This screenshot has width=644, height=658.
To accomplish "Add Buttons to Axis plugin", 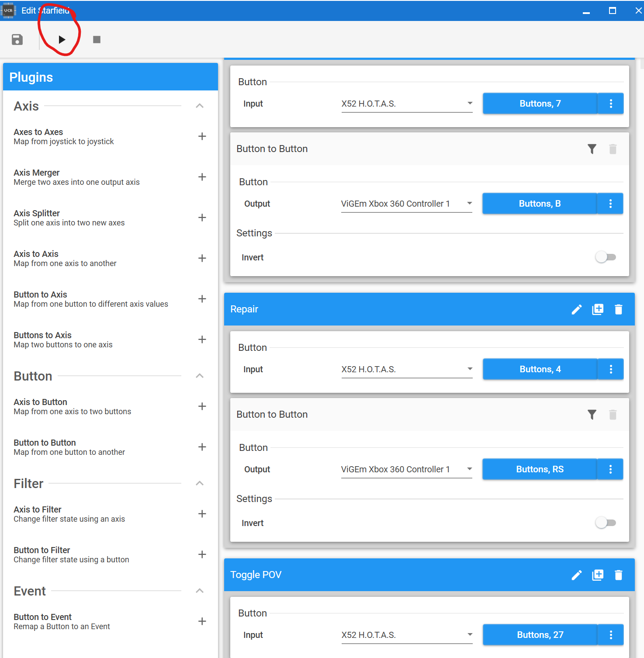I will click(x=202, y=339).
